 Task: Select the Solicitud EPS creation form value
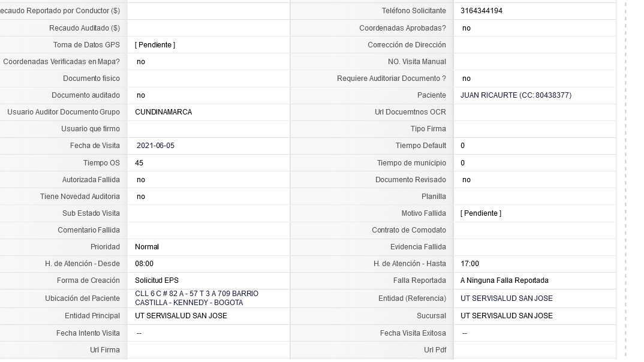157,280
